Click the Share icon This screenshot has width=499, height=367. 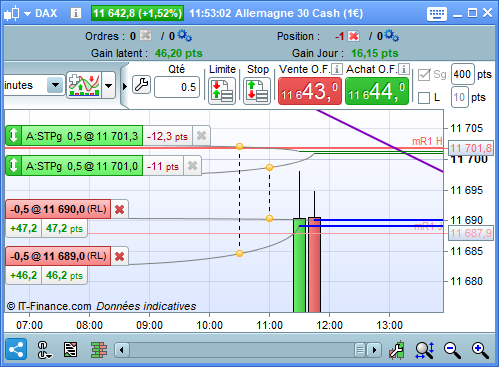click(16, 350)
